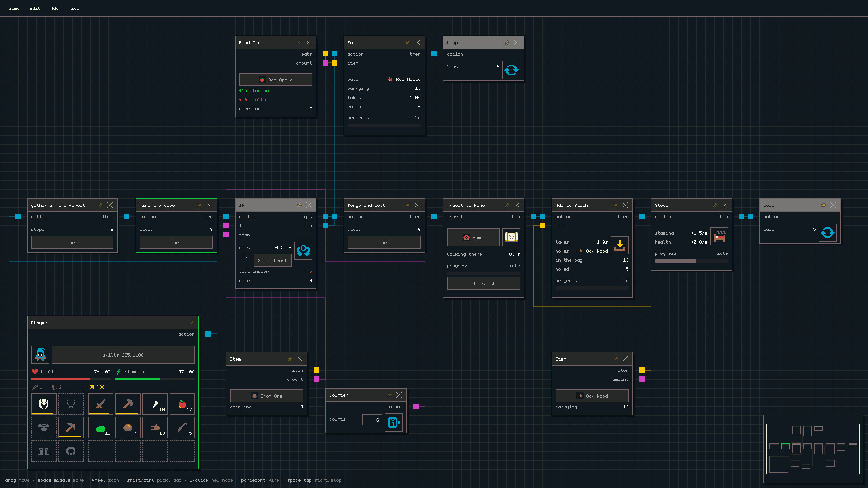868x488 pixels.
Task: Select the green slime stack of 19
Action: coord(101,427)
